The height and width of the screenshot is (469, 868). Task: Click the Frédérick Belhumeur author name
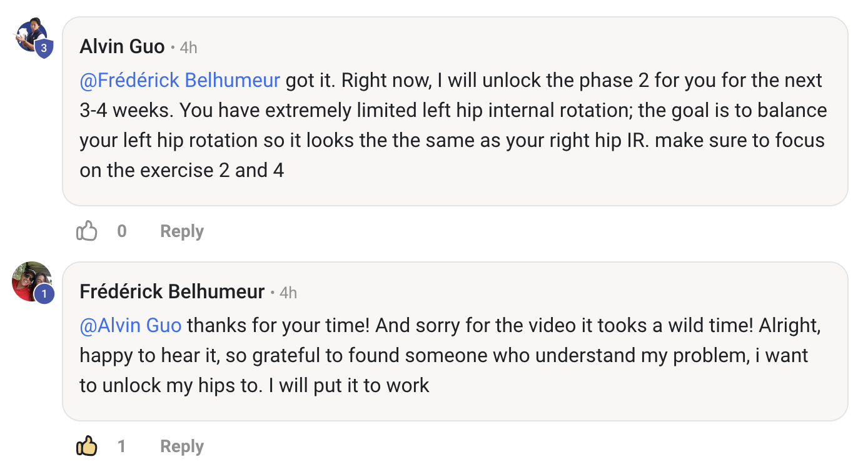[x=172, y=292]
